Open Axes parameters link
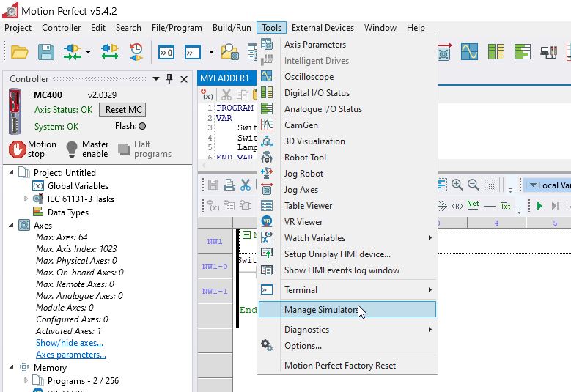Screen dimensions: 571x392 tap(71, 355)
